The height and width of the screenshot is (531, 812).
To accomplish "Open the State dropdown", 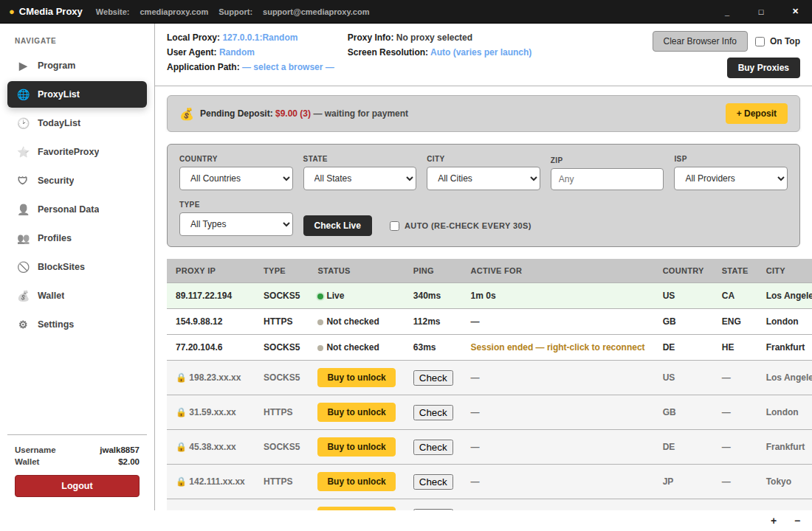I will (360, 178).
